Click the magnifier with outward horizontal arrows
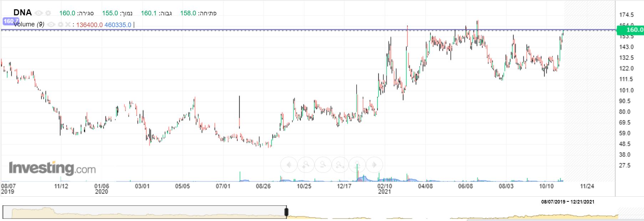The width and height of the screenshot is (644, 221). (x=340, y=165)
